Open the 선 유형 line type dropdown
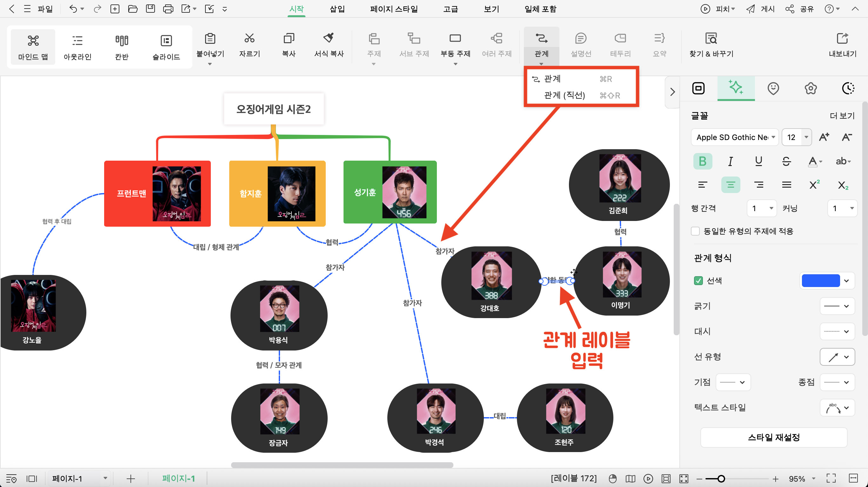 point(837,357)
